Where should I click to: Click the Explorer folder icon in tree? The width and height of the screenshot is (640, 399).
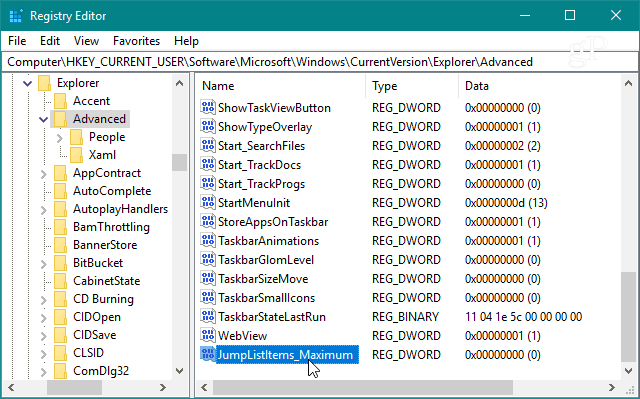tap(44, 83)
